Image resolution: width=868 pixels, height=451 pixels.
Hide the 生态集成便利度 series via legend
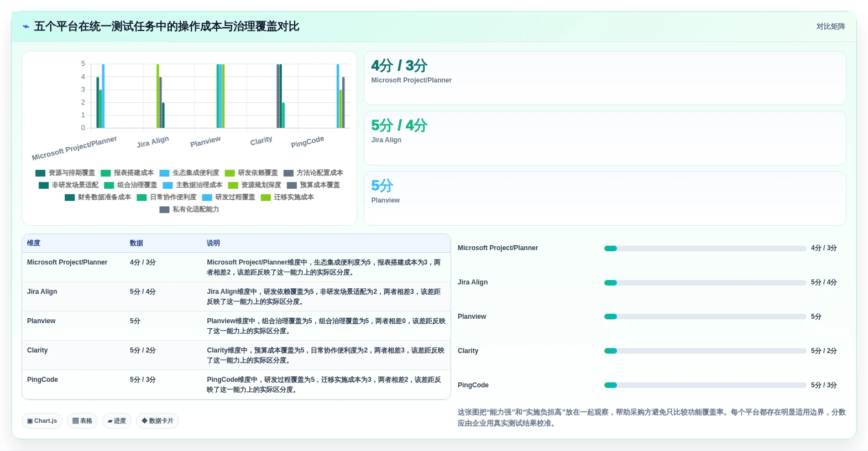(189, 173)
